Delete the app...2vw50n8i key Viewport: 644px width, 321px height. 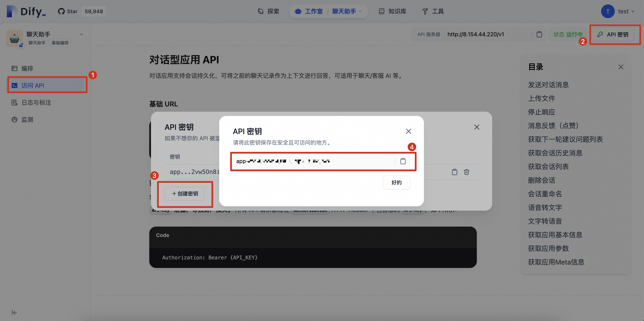tap(466, 172)
